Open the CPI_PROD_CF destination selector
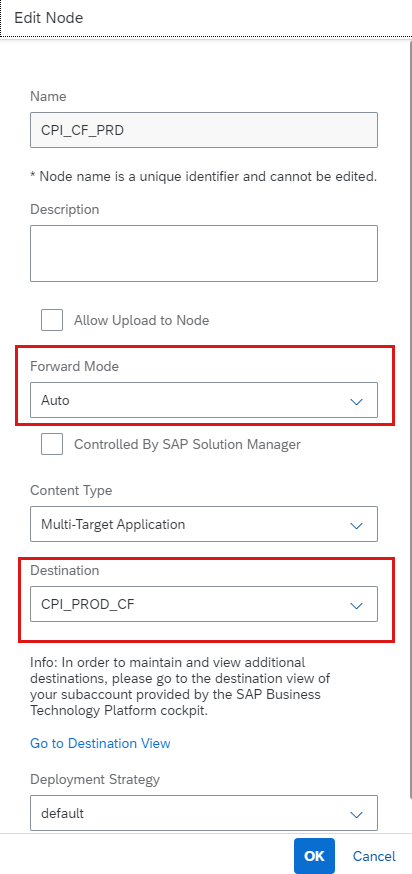 (204, 604)
